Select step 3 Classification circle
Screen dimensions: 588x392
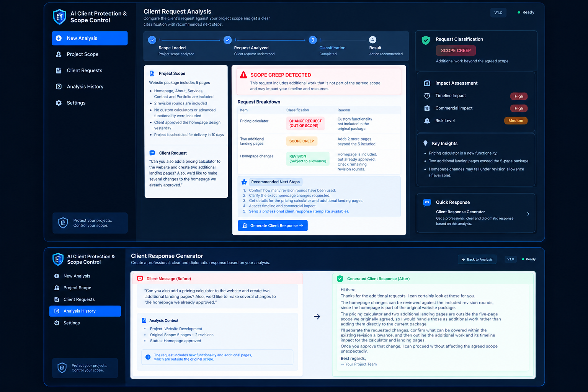[313, 40]
